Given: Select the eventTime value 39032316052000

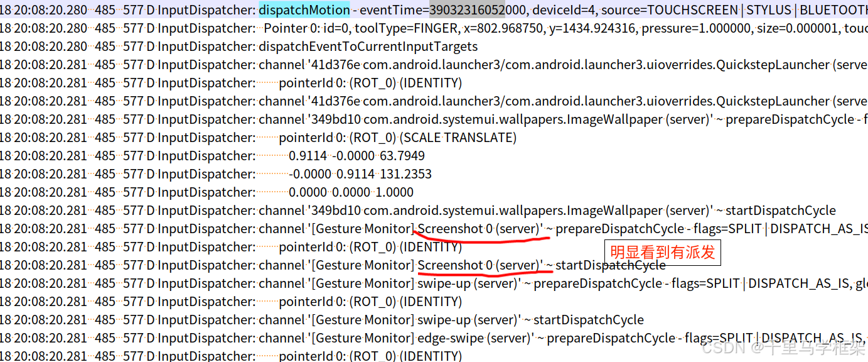Looking at the screenshot, I should click(479, 9).
